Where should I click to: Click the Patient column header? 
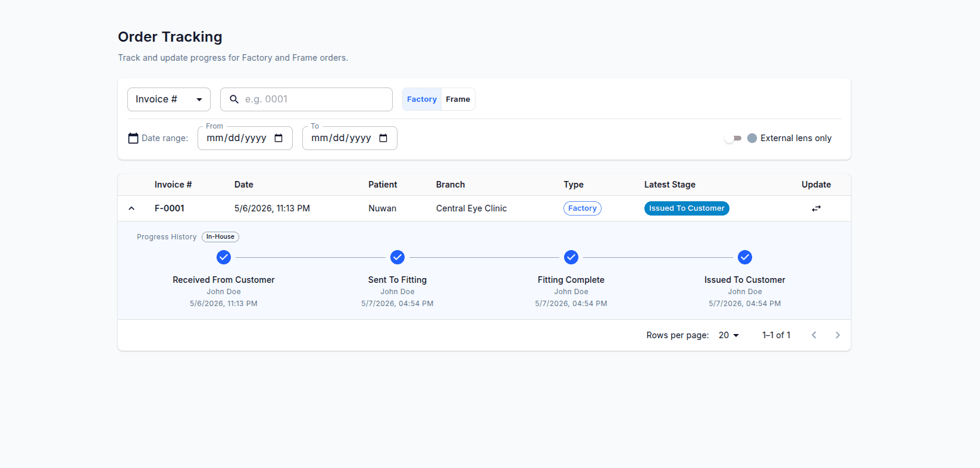[383, 185]
